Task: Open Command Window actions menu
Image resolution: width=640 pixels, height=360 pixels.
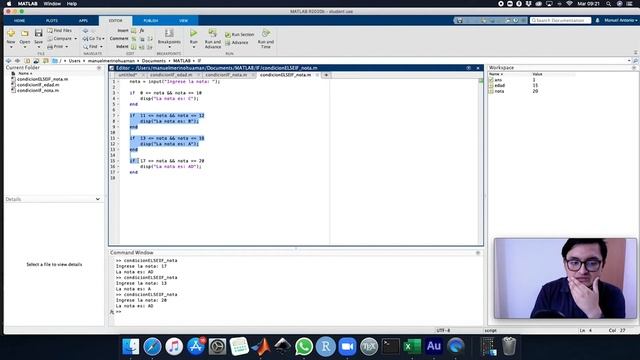Action: (x=478, y=253)
